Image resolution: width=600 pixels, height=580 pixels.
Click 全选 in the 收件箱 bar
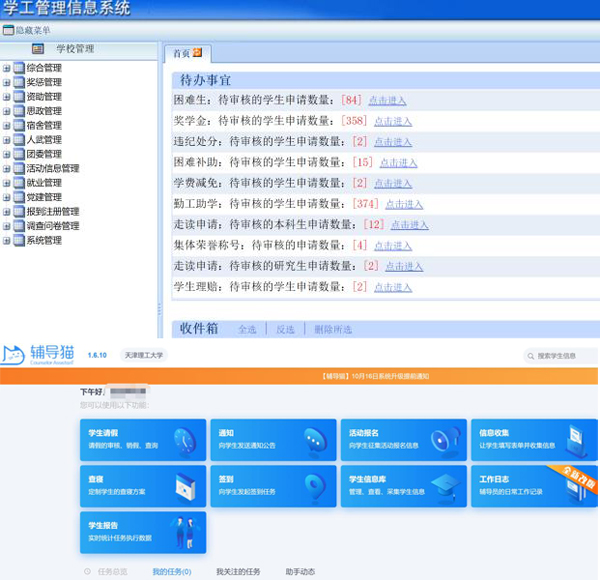[x=247, y=329]
